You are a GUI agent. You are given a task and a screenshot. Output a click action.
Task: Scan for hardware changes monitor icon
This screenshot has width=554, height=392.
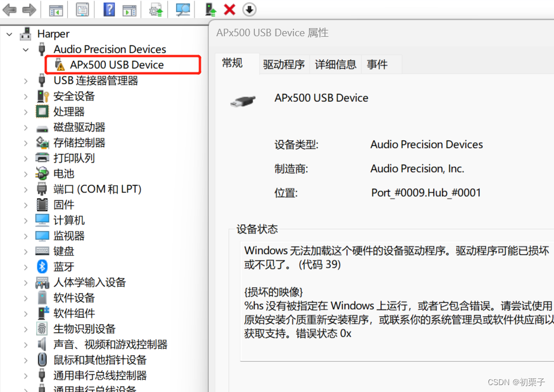tap(183, 10)
